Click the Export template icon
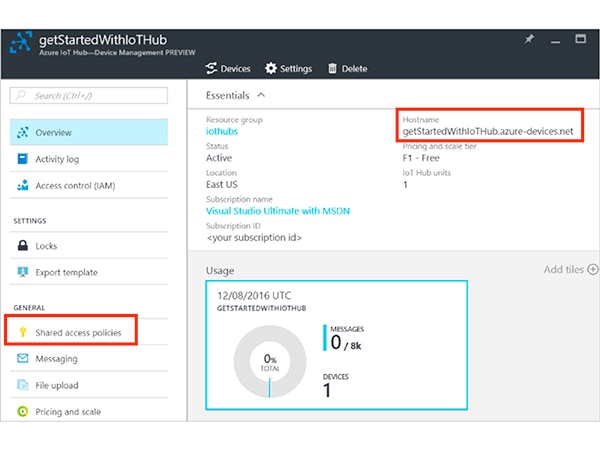Image resolution: width=600 pixels, height=450 pixels. click(x=22, y=272)
